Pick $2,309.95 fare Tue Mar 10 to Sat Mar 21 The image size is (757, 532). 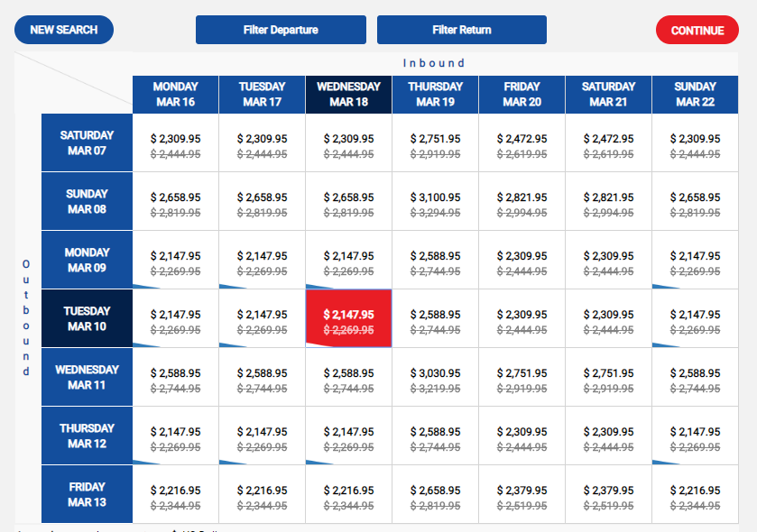(608, 318)
